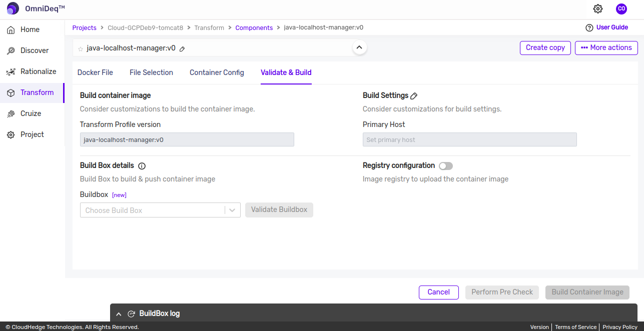The width and height of the screenshot is (644, 331).
Task: Click the Cloud-GCPDeb9-tomcat8 breadcrumb text
Action: [x=146, y=28]
